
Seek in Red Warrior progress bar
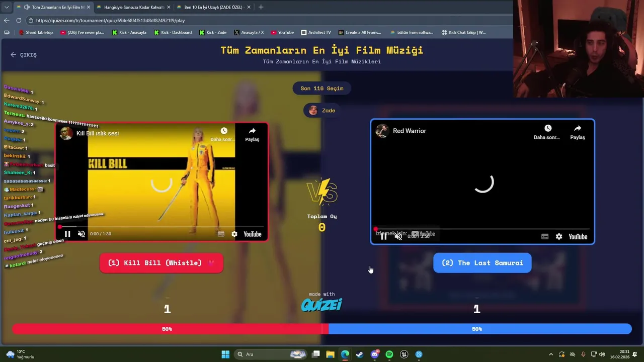[482, 229]
